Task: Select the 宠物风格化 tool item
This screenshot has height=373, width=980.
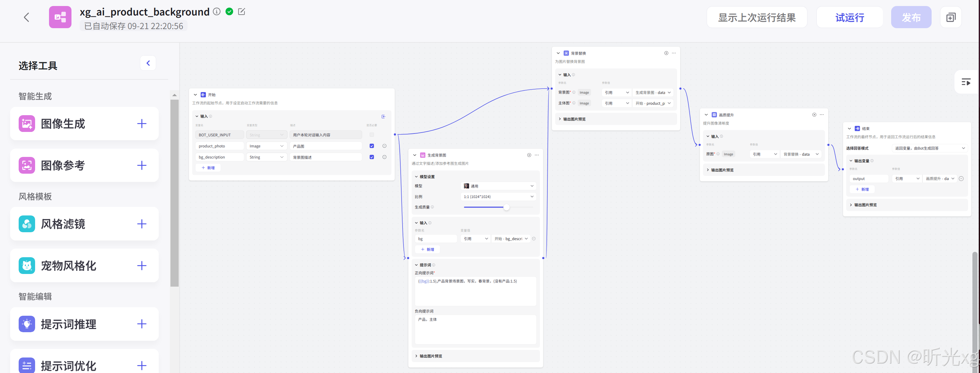Action: point(69,266)
